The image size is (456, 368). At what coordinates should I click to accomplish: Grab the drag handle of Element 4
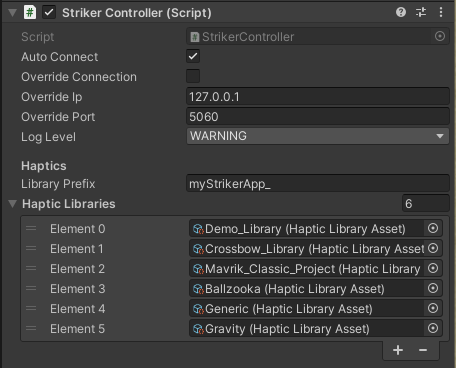pyautogui.click(x=31, y=308)
